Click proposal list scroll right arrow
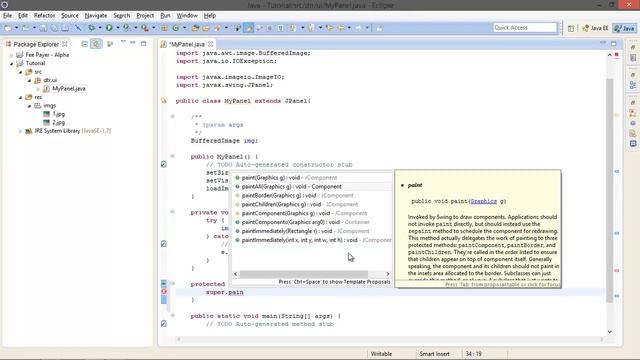Screen dimensions: 640x360 tap(388, 274)
